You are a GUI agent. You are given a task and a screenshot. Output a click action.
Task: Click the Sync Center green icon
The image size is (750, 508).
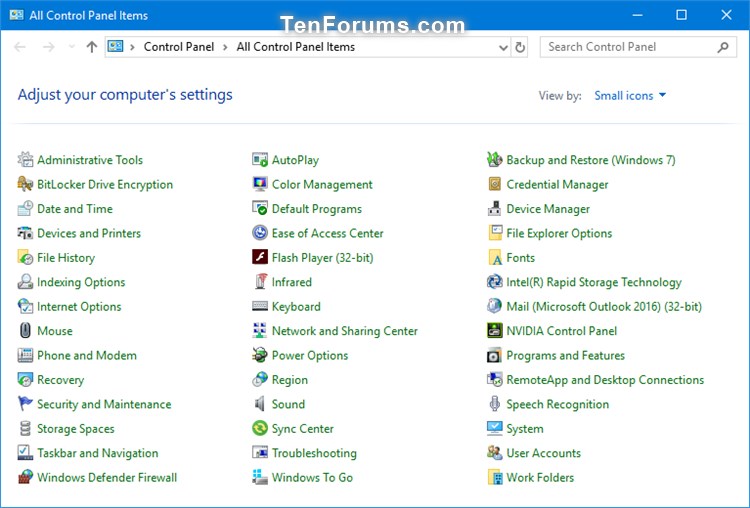coord(260,429)
